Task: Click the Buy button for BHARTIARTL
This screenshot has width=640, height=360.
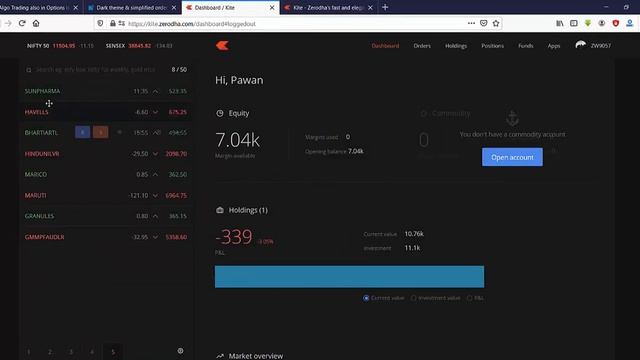Action: click(82, 132)
